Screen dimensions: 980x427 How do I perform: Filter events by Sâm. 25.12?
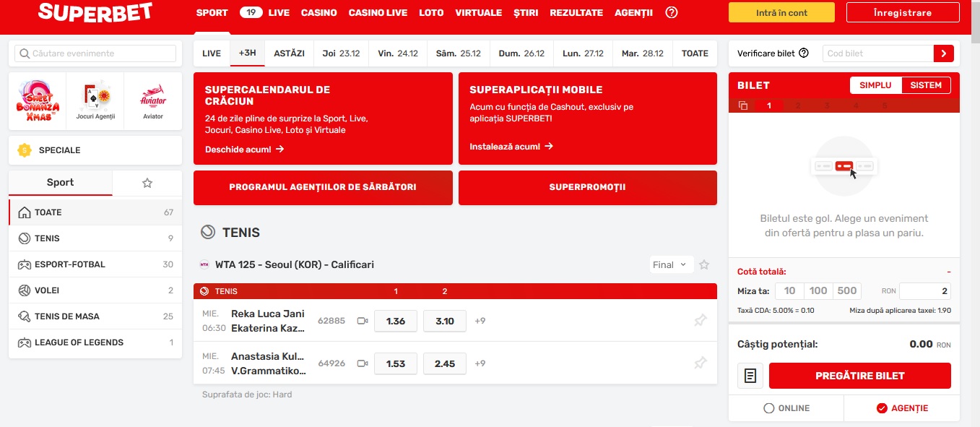[x=458, y=53]
